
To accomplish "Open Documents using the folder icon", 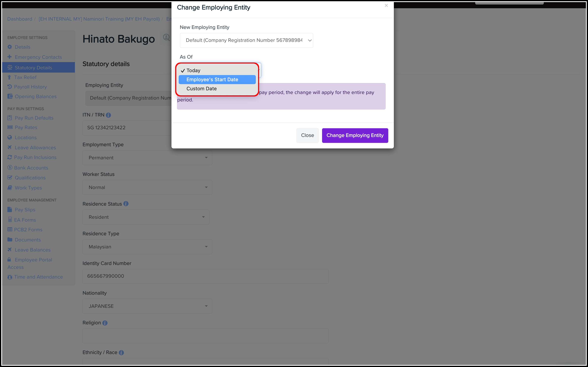I will tap(10, 240).
